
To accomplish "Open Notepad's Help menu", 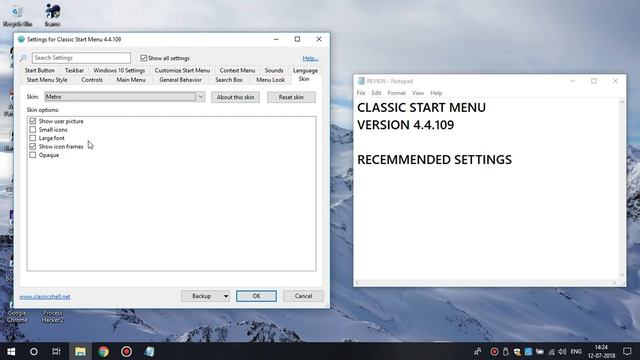I will [436, 93].
